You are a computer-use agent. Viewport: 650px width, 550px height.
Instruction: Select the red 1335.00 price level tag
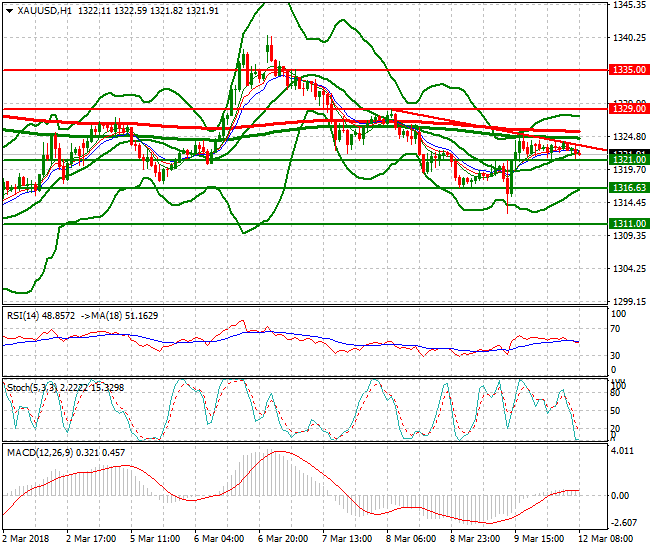pyautogui.click(x=629, y=71)
